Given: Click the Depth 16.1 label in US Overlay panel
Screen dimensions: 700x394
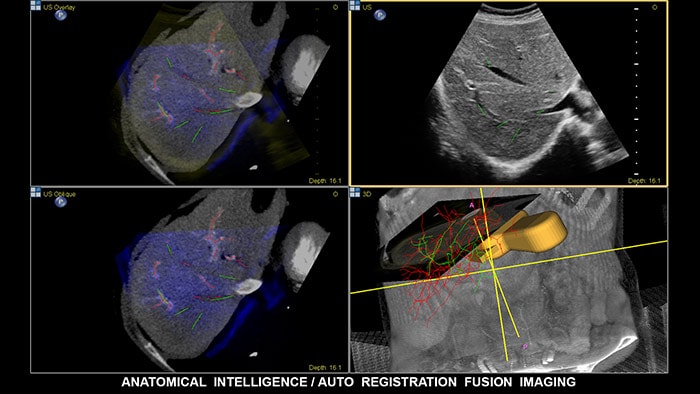Looking at the screenshot, I should coord(325,181).
